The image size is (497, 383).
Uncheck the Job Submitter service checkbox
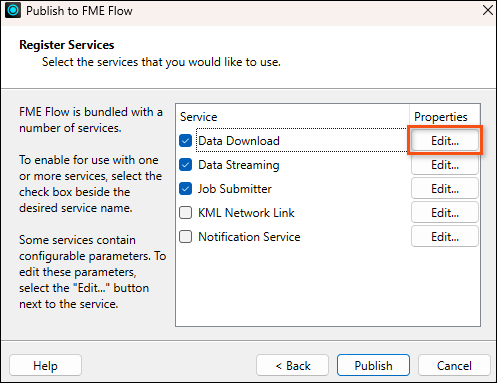tap(185, 189)
